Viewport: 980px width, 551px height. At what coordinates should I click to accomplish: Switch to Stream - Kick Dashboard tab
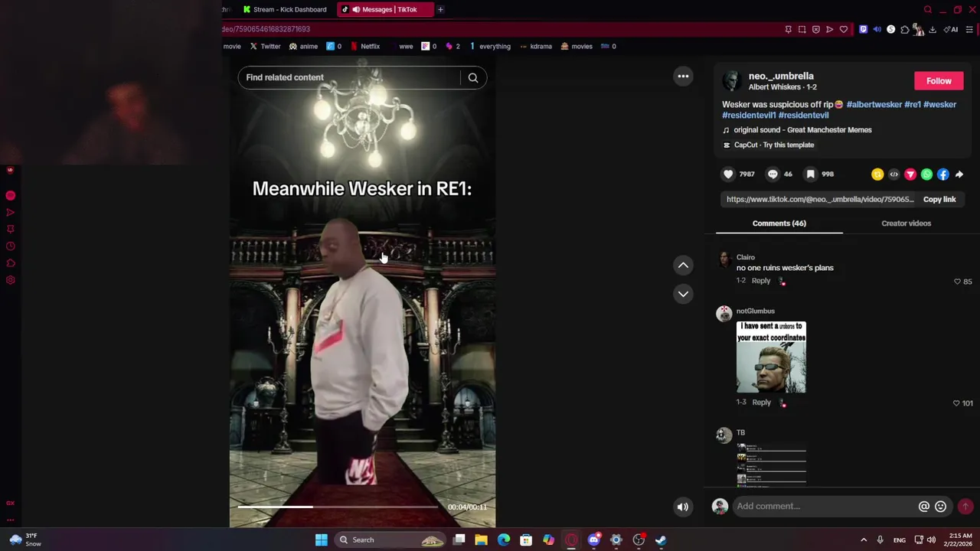(x=285, y=9)
